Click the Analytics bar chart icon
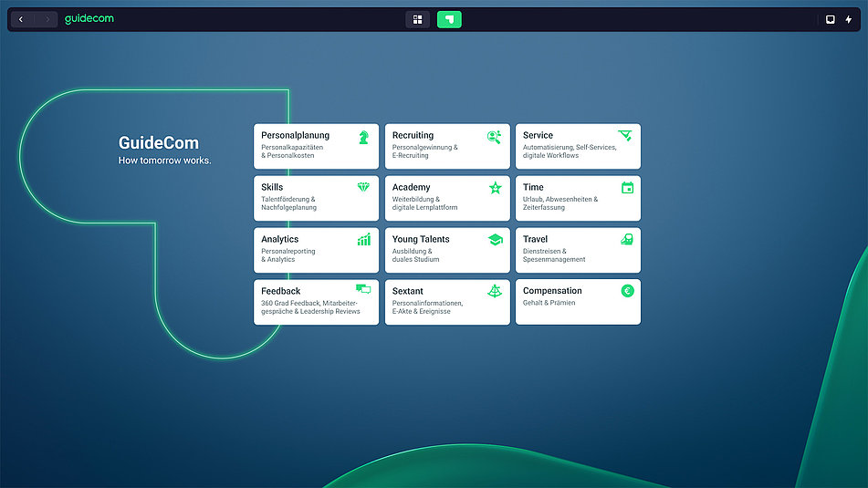The height and width of the screenshot is (488, 868). (x=363, y=240)
